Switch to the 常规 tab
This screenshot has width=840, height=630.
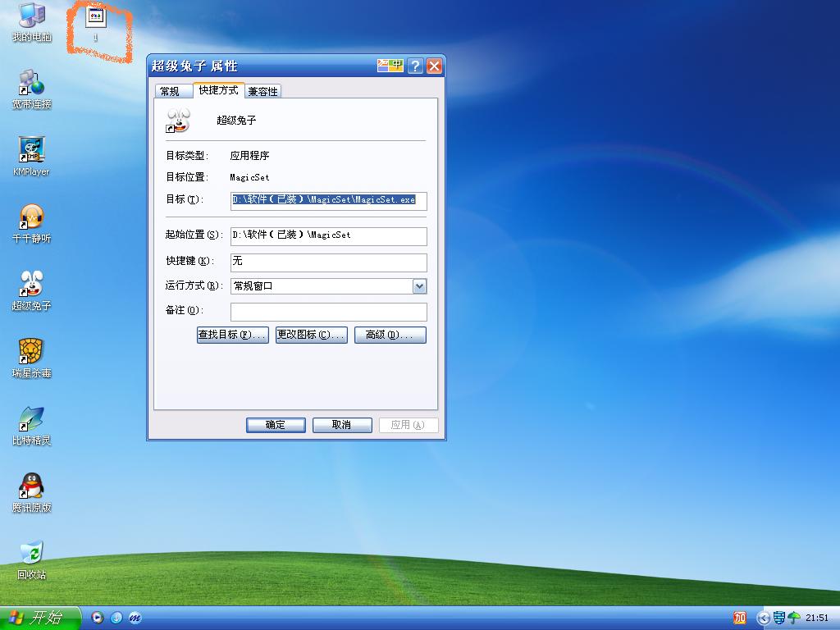coord(174,92)
